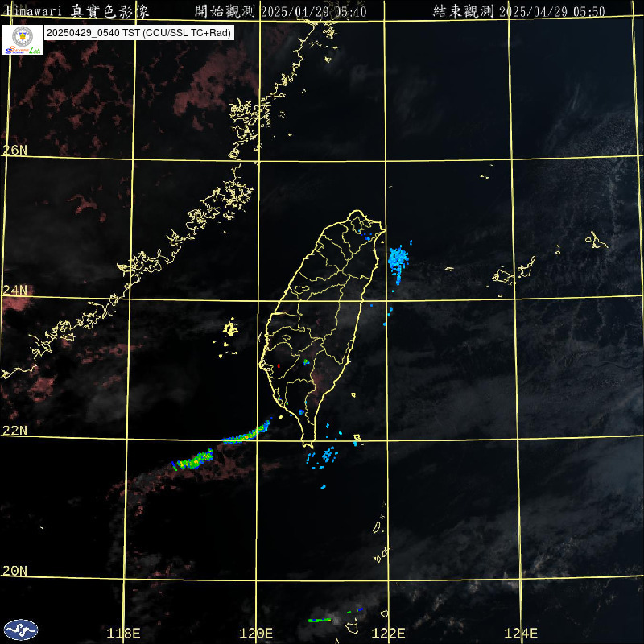Select the 20250429_0540 TST timestamp label

pos(139,33)
